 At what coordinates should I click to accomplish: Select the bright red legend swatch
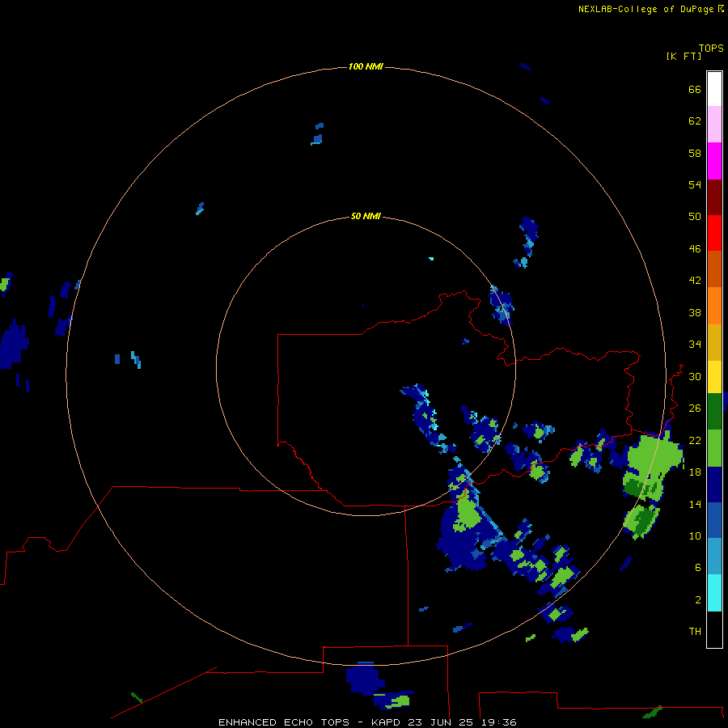(x=714, y=233)
